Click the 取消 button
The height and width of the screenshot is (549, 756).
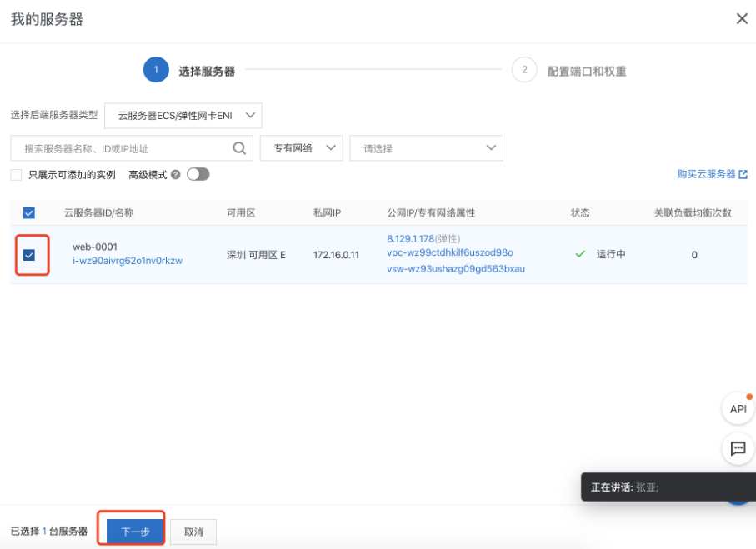click(193, 531)
